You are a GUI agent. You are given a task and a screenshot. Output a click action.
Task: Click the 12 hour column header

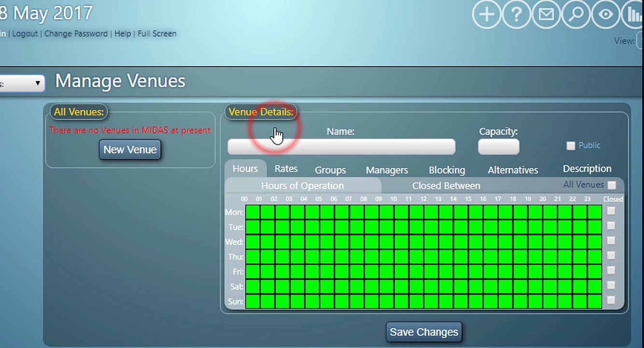click(423, 199)
